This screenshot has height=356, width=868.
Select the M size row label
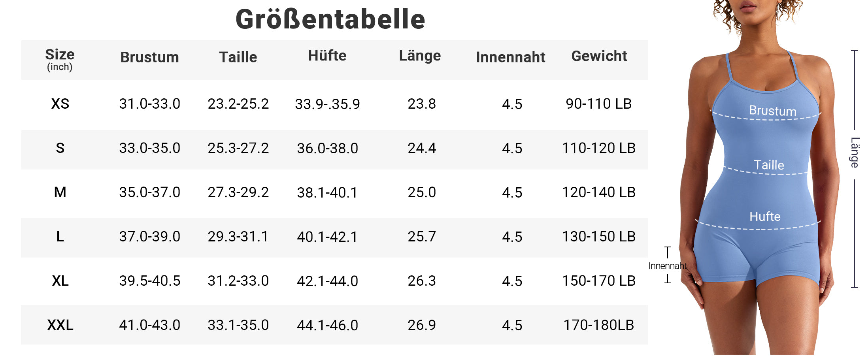[x=60, y=192]
